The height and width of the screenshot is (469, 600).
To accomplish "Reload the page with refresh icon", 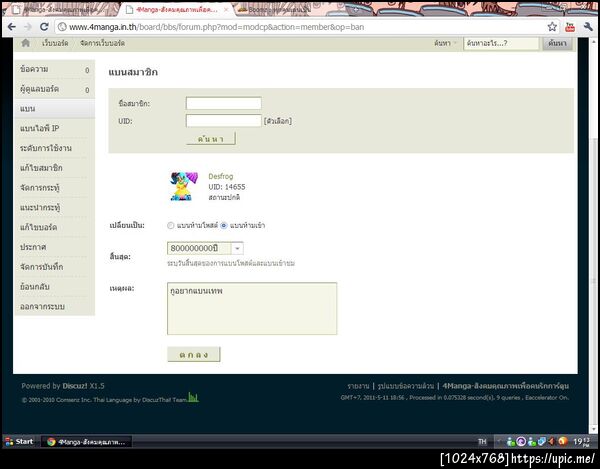I will [x=44, y=27].
